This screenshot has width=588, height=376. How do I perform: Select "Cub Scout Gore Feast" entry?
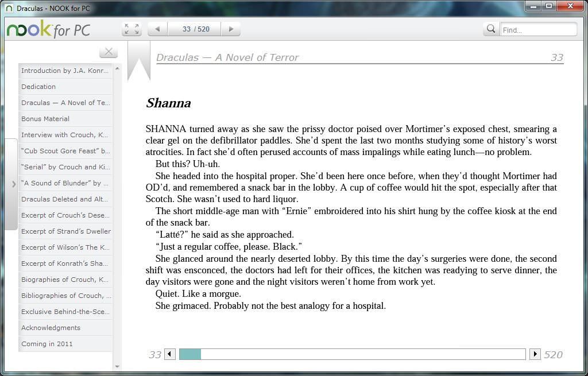(65, 151)
